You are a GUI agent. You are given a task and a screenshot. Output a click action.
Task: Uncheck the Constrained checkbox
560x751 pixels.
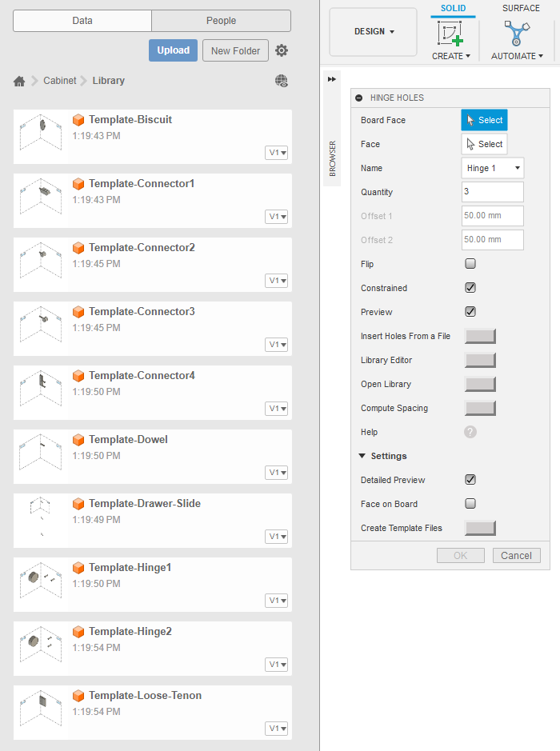(470, 288)
